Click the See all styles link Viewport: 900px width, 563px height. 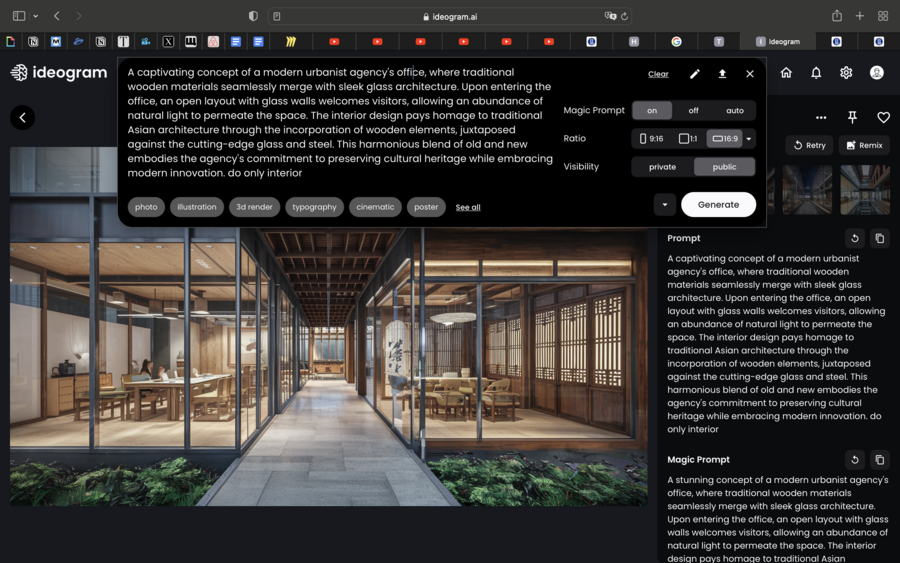coord(468,207)
